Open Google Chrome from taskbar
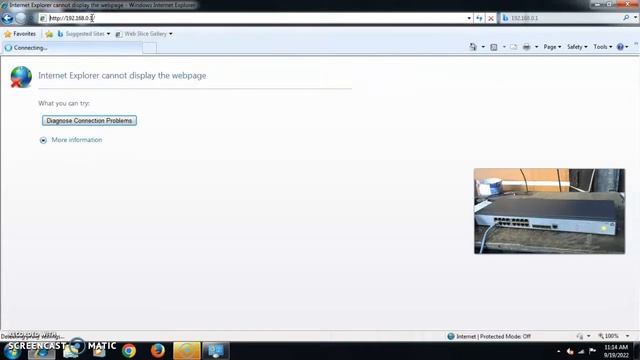The width and height of the screenshot is (640, 360). click(129, 351)
